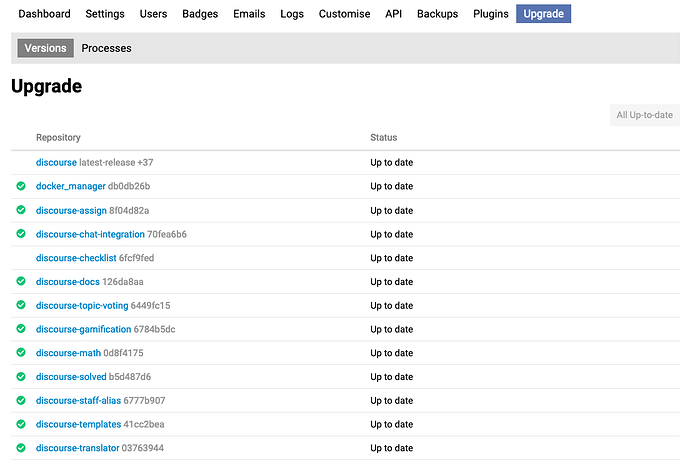Screen dimensions: 690x470
Task: Select the Versions sub-tab
Action: pyautogui.click(x=45, y=48)
